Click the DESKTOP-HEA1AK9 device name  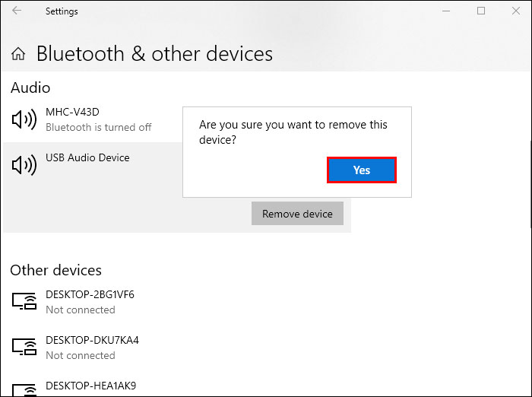point(90,386)
